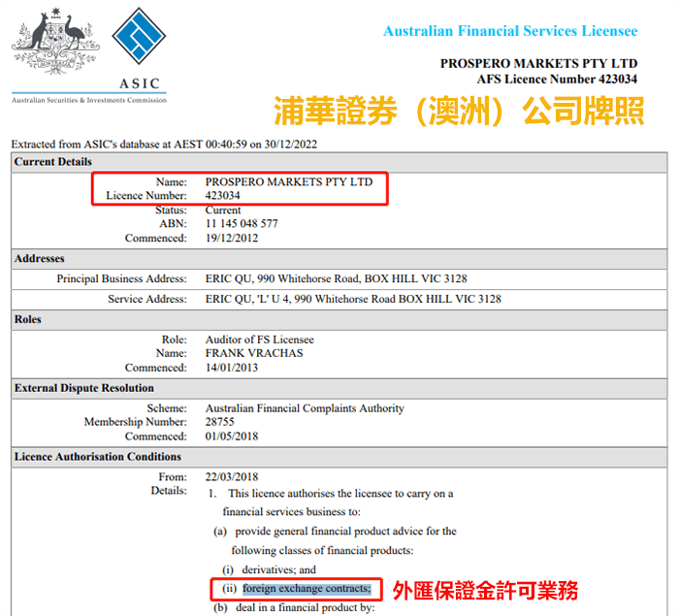This screenshot has width=679, height=616.
Task: Click the Addresses section header
Action: click(x=40, y=259)
